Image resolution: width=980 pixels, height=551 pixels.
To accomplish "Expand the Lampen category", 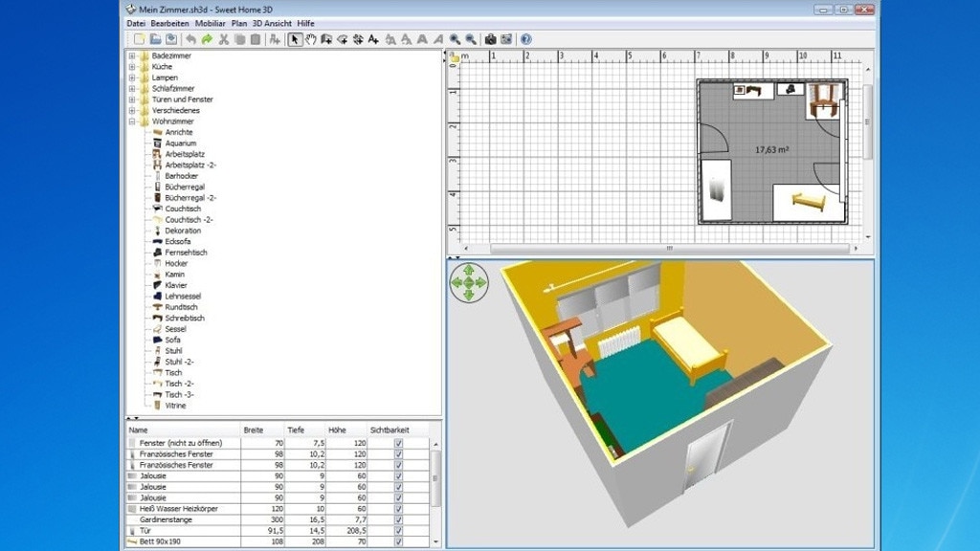I will [132, 77].
